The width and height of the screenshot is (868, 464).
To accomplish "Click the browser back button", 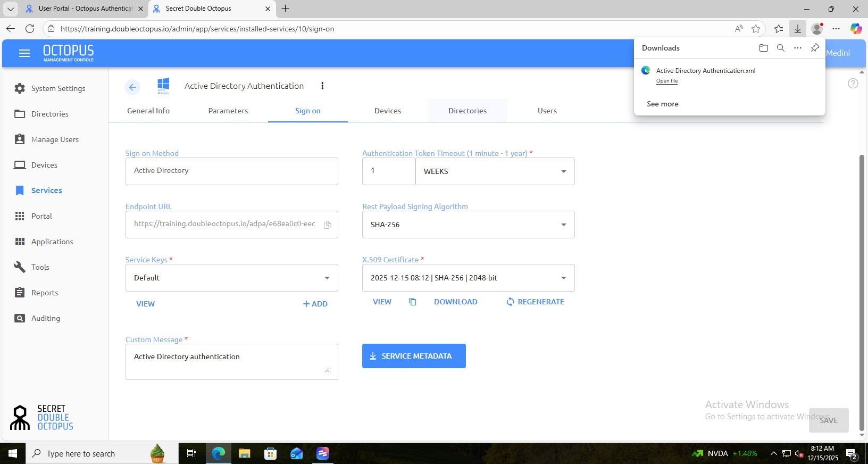I will (11, 29).
